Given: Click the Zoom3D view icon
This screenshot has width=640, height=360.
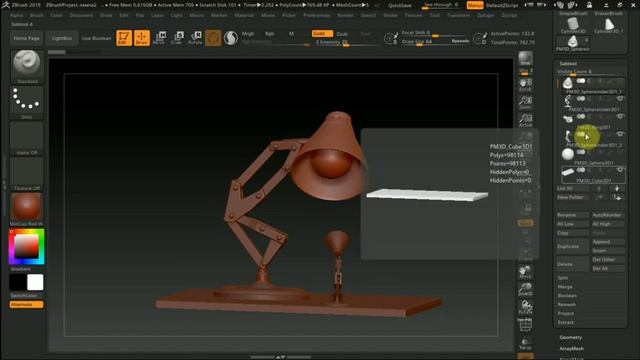Looking at the screenshot, I should coord(525,289).
